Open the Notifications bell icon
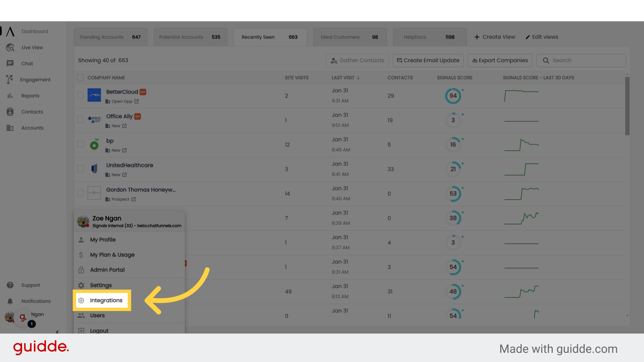Image resolution: width=644 pixels, height=362 pixels. click(10, 301)
